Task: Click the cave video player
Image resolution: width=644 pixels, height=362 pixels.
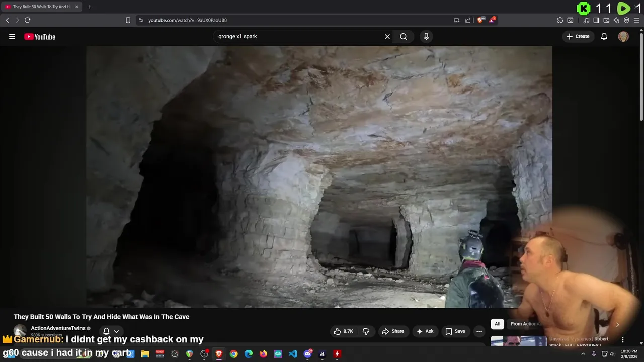Action: point(319,177)
